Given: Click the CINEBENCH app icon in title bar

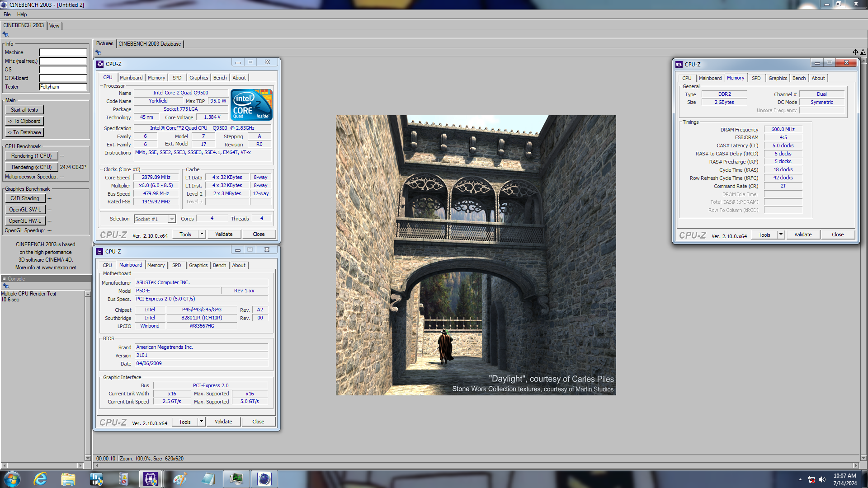Looking at the screenshot, I should coord(4,5).
